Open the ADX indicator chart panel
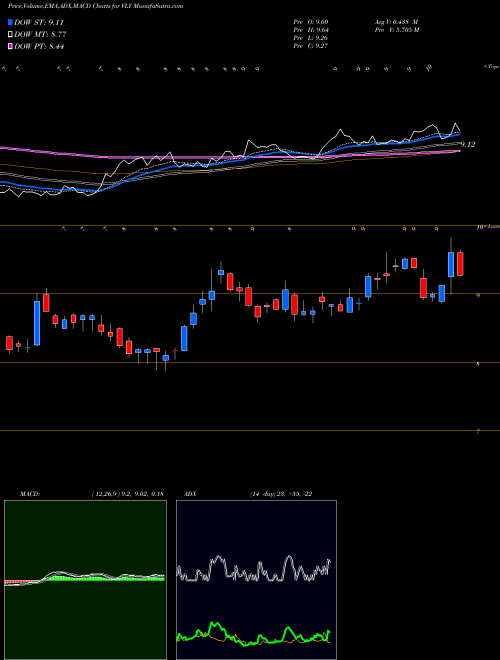 click(256, 580)
